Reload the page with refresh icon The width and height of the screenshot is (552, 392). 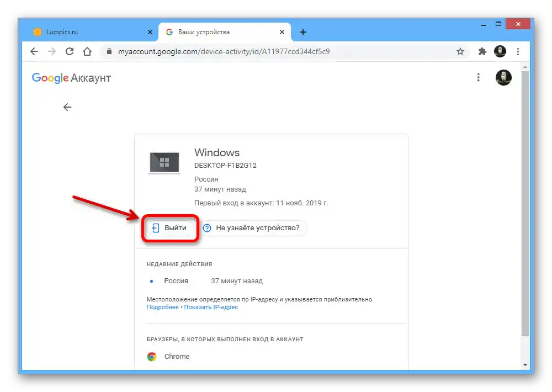pyautogui.click(x=70, y=51)
